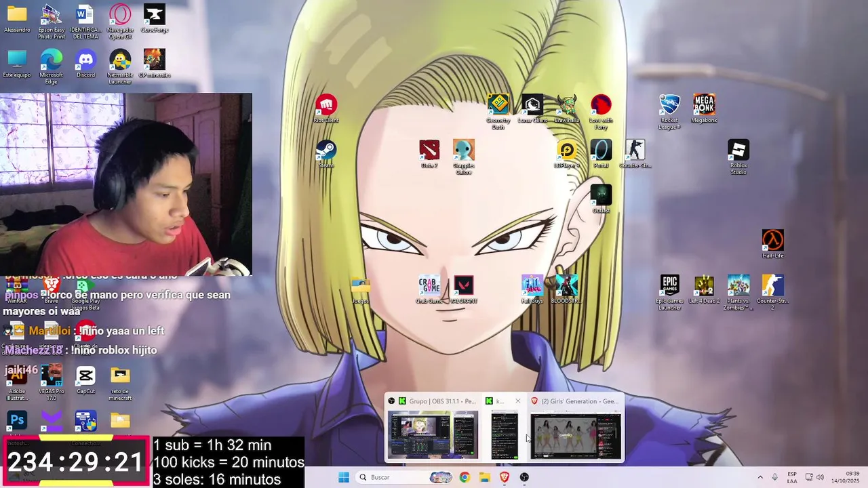Select the Grupo OBS 31.1.1 window preview
The height and width of the screenshot is (488, 868).
[433, 428]
